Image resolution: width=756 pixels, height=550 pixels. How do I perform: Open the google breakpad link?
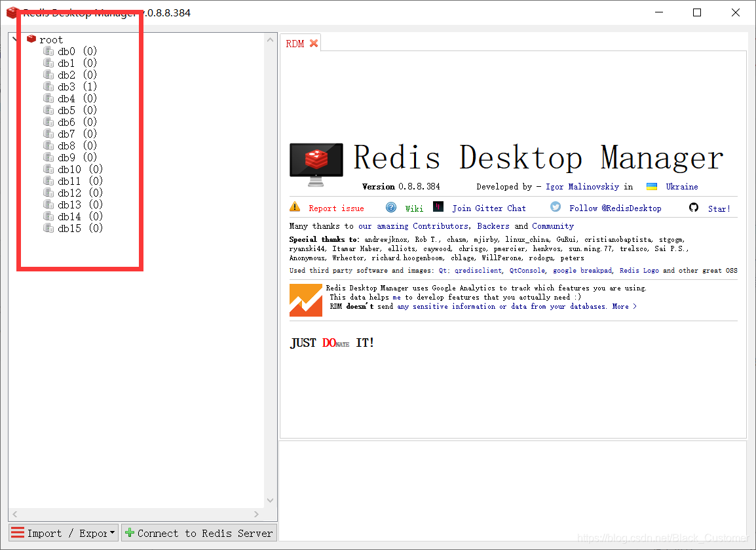click(x=582, y=271)
